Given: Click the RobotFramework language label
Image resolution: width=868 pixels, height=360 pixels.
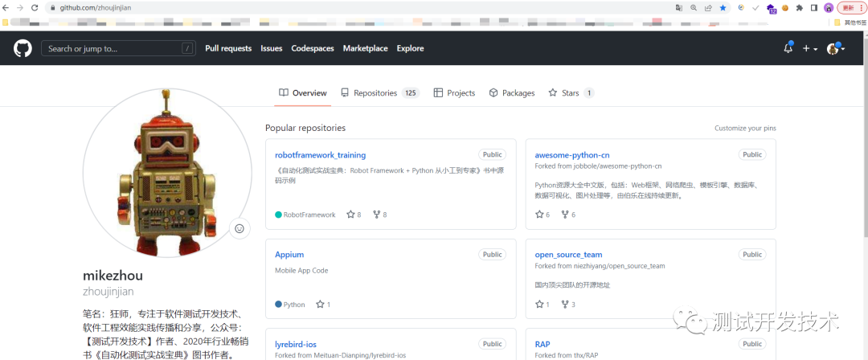Looking at the screenshot, I should coord(305,215).
